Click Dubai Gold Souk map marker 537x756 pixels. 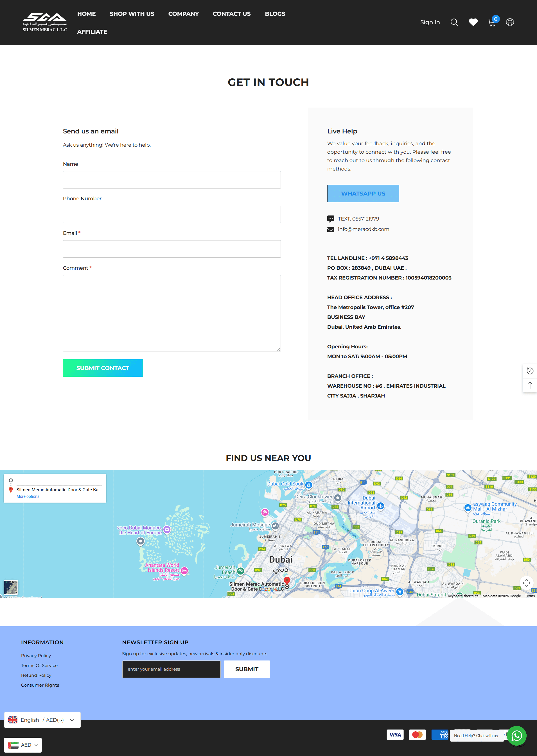tap(308, 485)
